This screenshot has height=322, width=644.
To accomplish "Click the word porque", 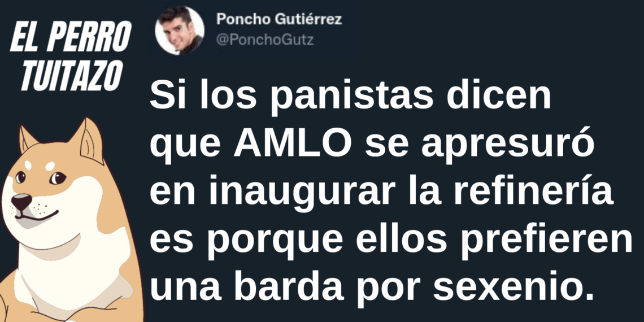I will [274, 245].
